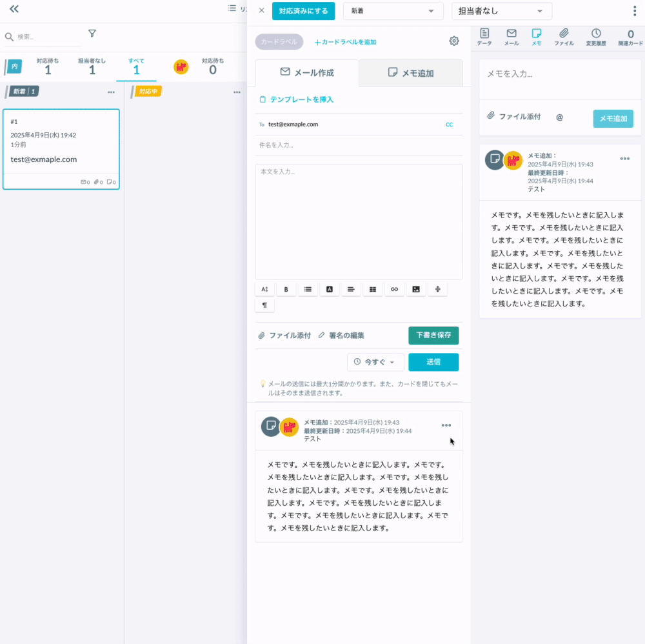Click the memo note icon in timeline
Image resolution: width=645 pixels, height=644 pixels.
(271, 427)
